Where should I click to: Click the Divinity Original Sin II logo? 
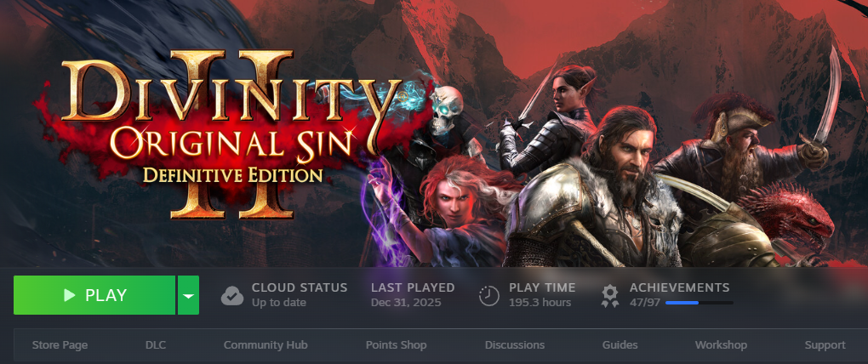(x=232, y=133)
